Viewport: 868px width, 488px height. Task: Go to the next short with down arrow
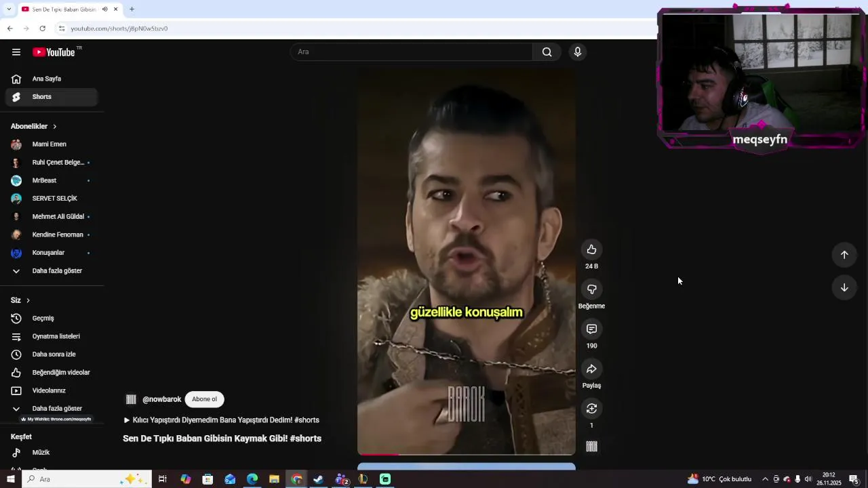tap(844, 287)
